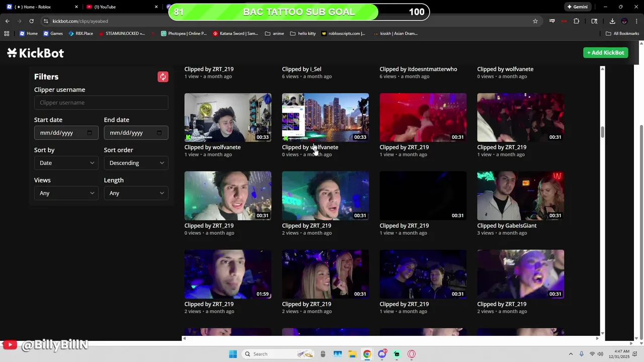Open the Sort by Date dropdown
This screenshot has height=362, width=644.
tap(66, 163)
